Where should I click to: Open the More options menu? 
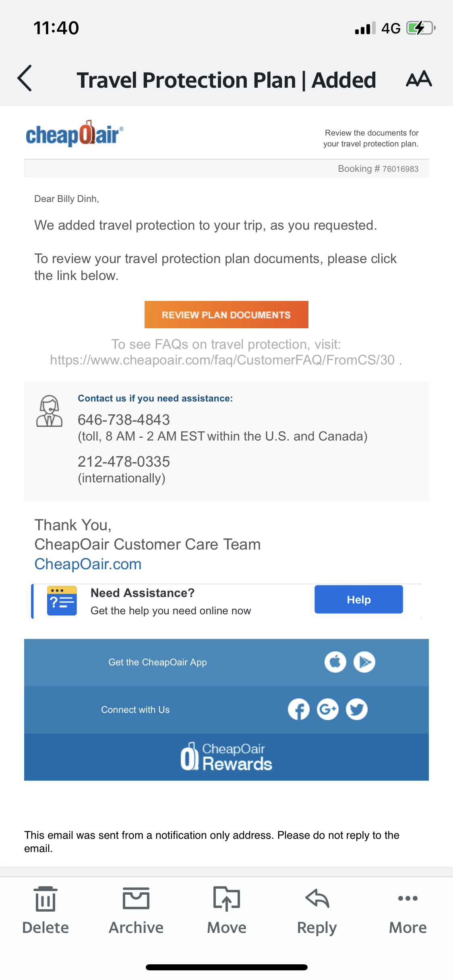pyautogui.click(x=407, y=910)
